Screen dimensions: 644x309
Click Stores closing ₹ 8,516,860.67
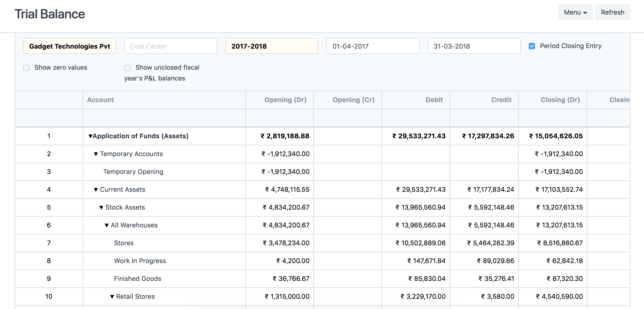click(560, 243)
